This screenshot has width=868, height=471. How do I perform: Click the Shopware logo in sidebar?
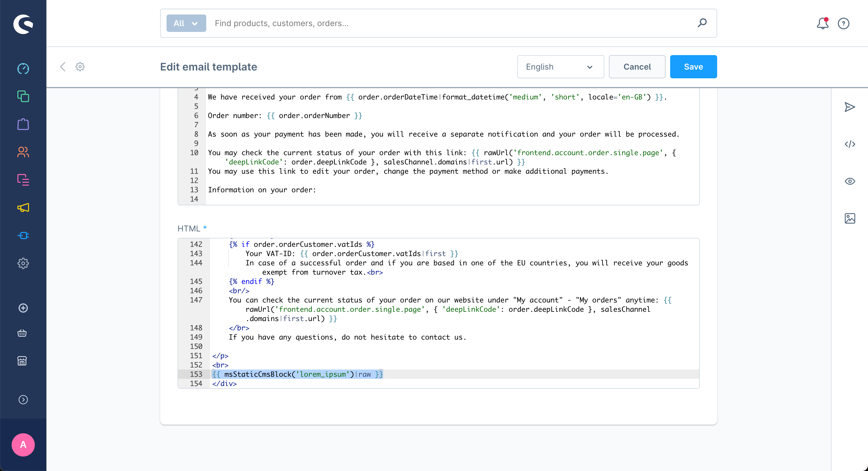(x=23, y=24)
